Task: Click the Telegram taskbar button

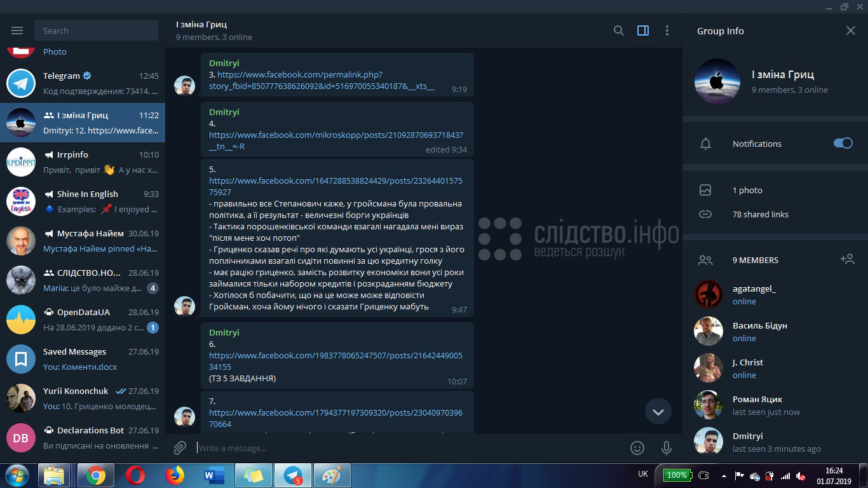Action: coord(293,475)
